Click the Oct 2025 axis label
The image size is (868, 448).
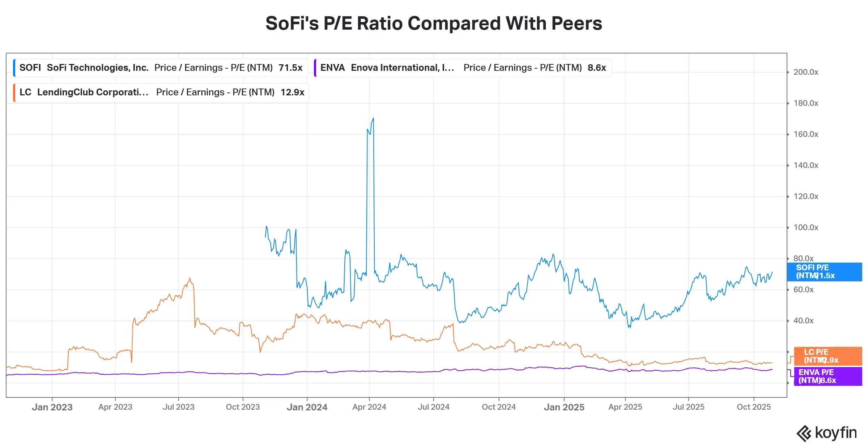click(x=754, y=407)
